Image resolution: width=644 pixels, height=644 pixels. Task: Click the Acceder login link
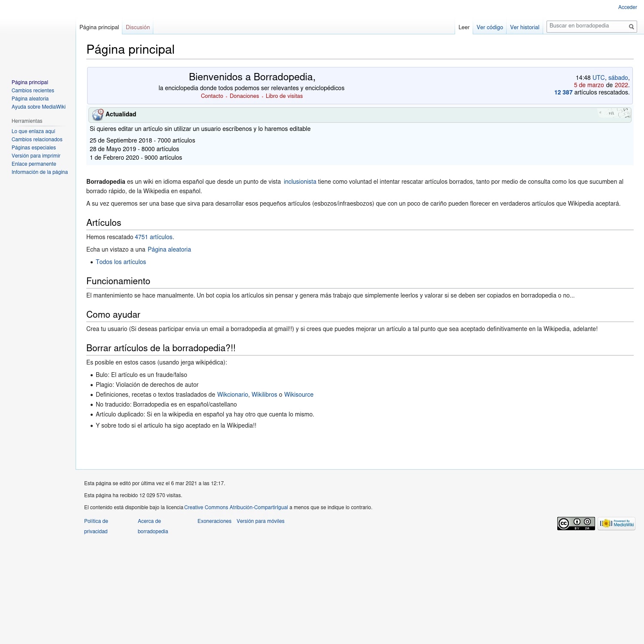628,7
